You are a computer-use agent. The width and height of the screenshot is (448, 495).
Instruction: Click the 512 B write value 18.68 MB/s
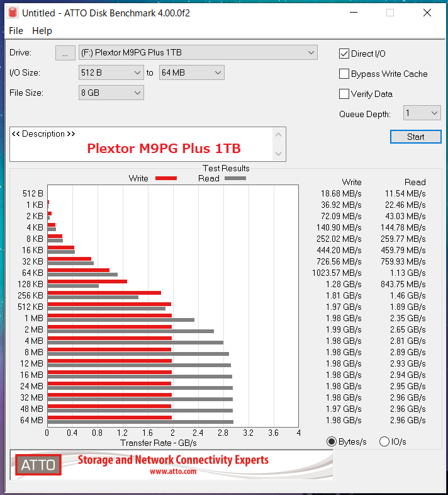pos(341,193)
